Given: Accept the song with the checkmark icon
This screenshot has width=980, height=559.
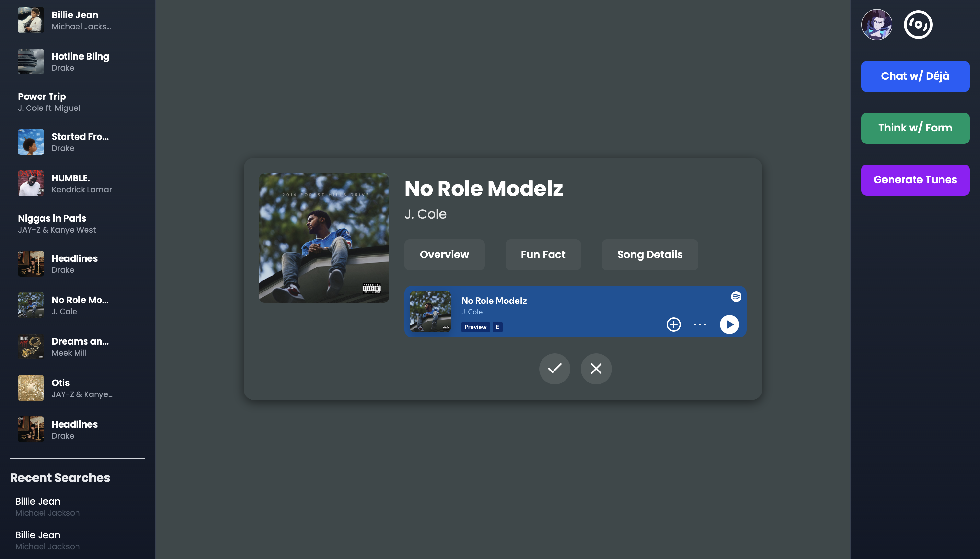Looking at the screenshot, I should (x=554, y=369).
